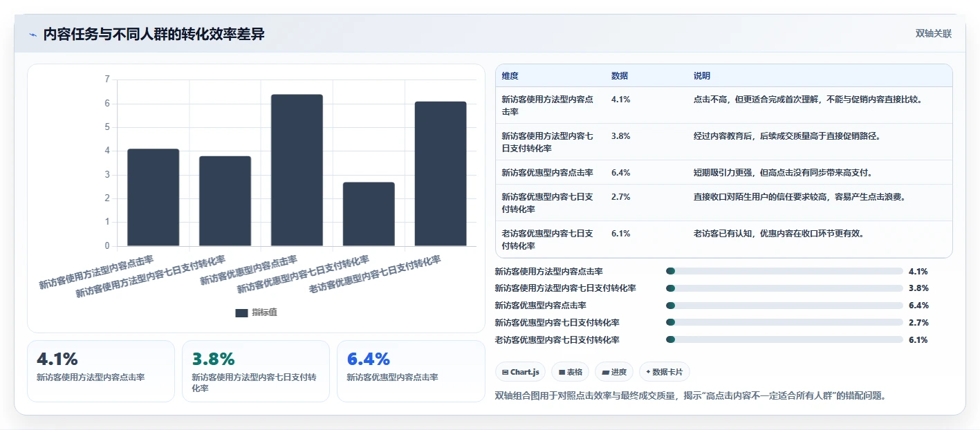This screenshot has height=430, width=980.
Task: Select the 数据卡片 chip
Action: pos(664,372)
